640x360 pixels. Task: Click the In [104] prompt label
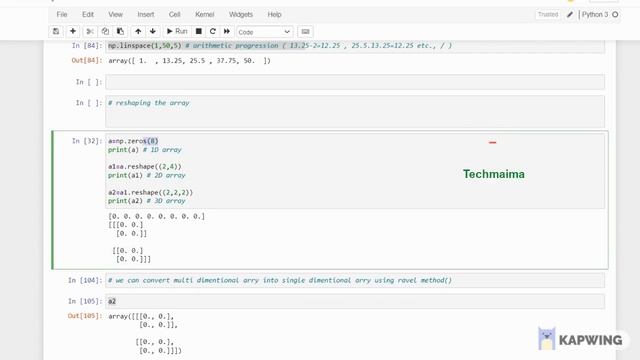point(84,280)
